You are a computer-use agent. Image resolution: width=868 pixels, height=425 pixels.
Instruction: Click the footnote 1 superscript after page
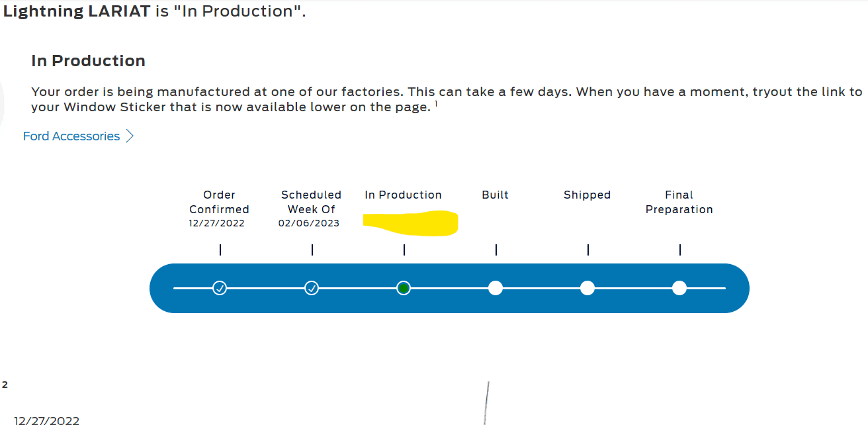pos(437,103)
